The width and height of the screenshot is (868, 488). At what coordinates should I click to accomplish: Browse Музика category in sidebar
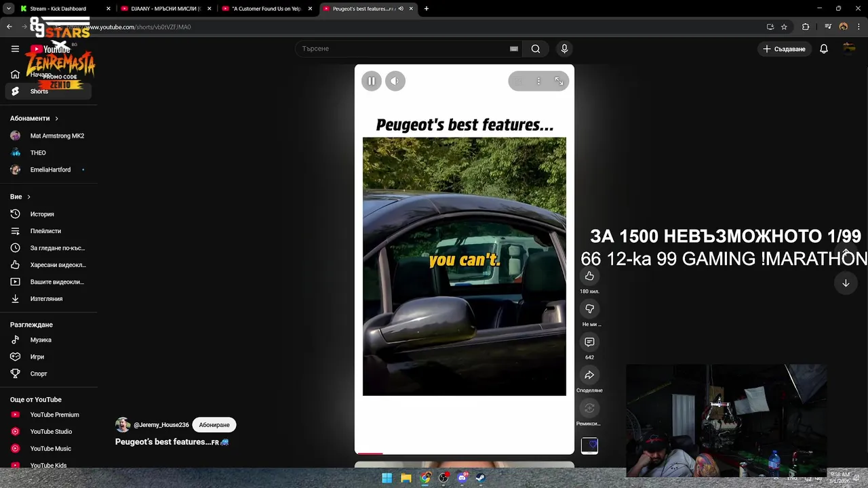[48, 340]
